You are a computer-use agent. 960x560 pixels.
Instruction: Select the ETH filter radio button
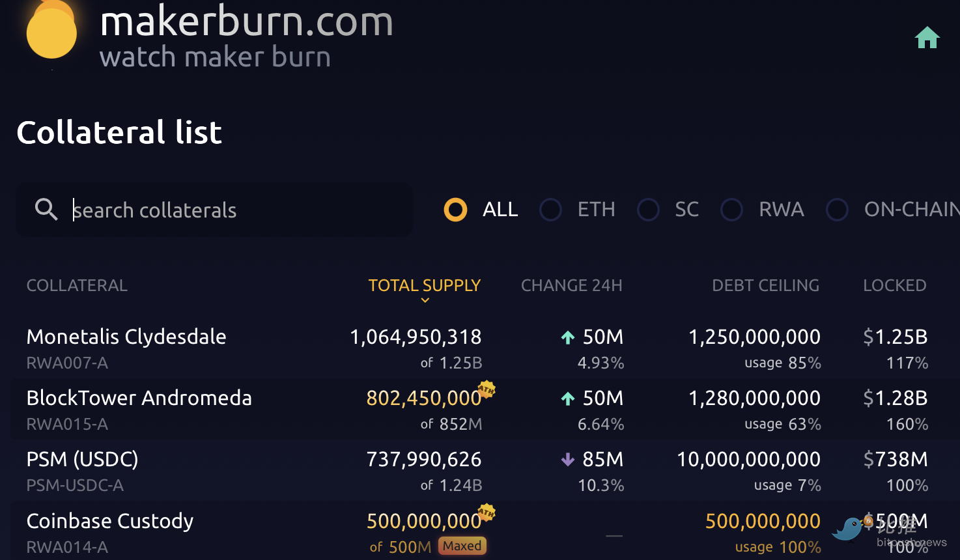click(550, 210)
